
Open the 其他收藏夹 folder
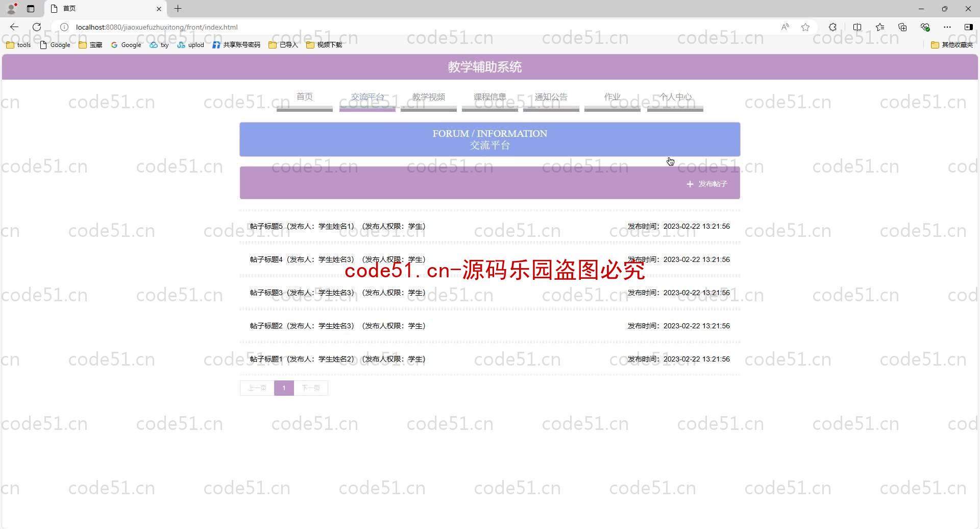(x=952, y=45)
